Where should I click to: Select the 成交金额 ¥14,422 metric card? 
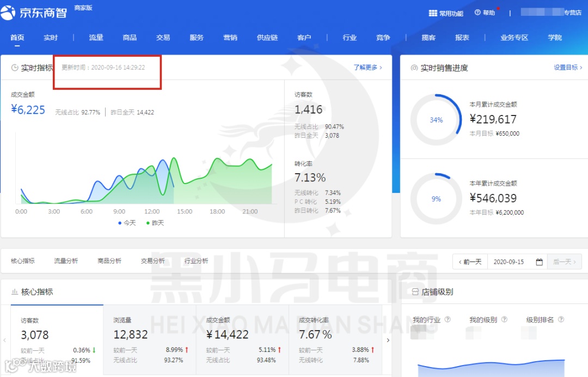pos(242,340)
